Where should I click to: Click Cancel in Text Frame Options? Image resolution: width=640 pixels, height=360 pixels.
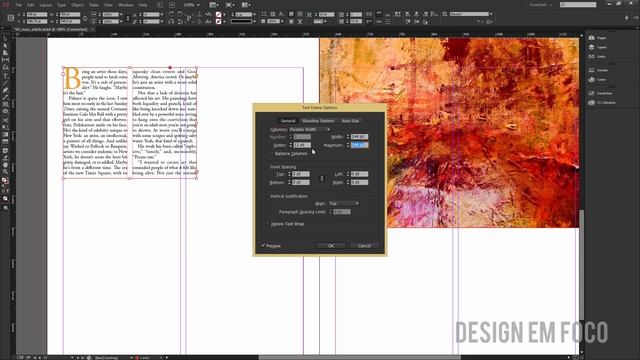click(364, 246)
